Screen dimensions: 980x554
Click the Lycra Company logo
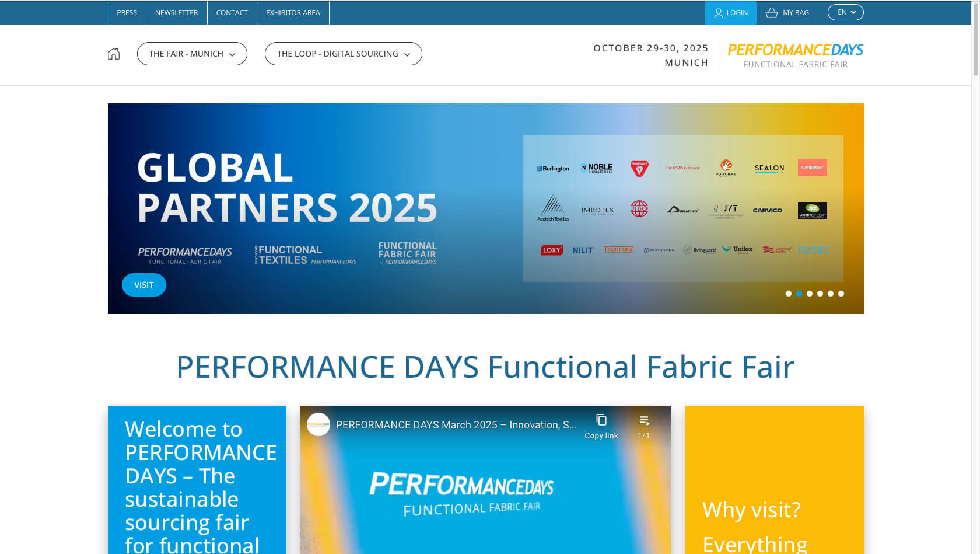point(682,168)
